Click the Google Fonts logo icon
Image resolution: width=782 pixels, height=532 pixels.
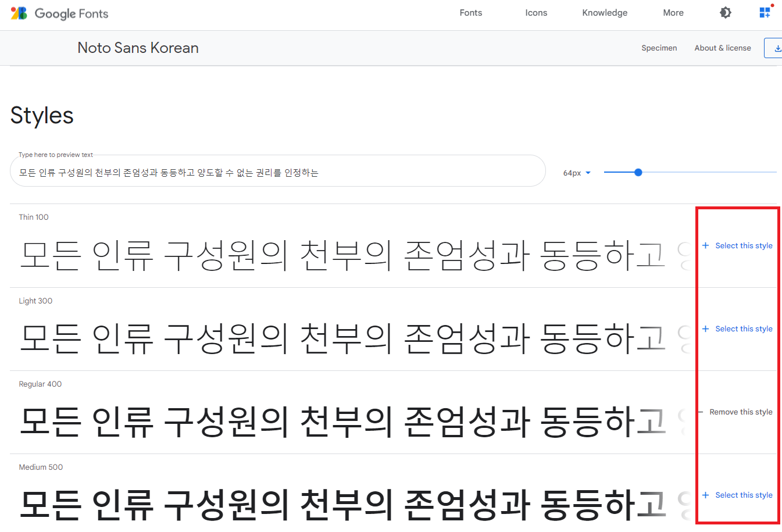pyautogui.click(x=19, y=13)
